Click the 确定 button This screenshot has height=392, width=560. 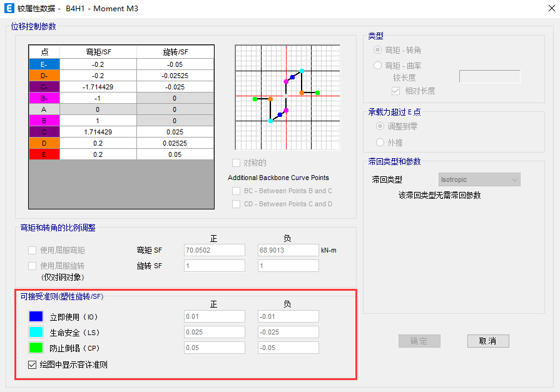click(x=419, y=341)
